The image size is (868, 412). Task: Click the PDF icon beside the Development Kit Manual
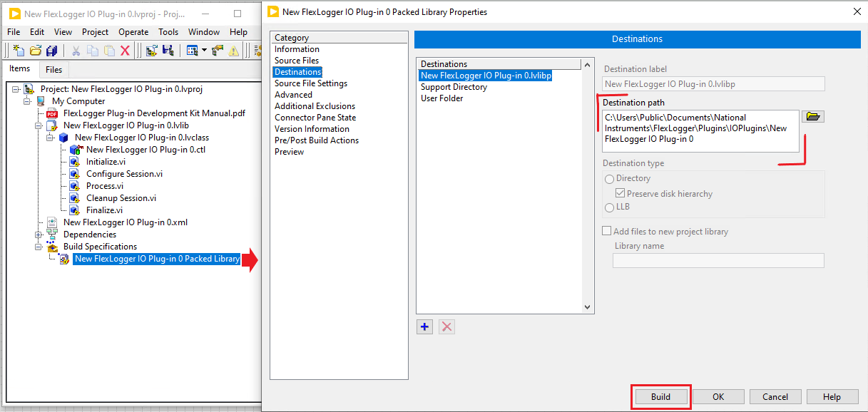(52, 113)
